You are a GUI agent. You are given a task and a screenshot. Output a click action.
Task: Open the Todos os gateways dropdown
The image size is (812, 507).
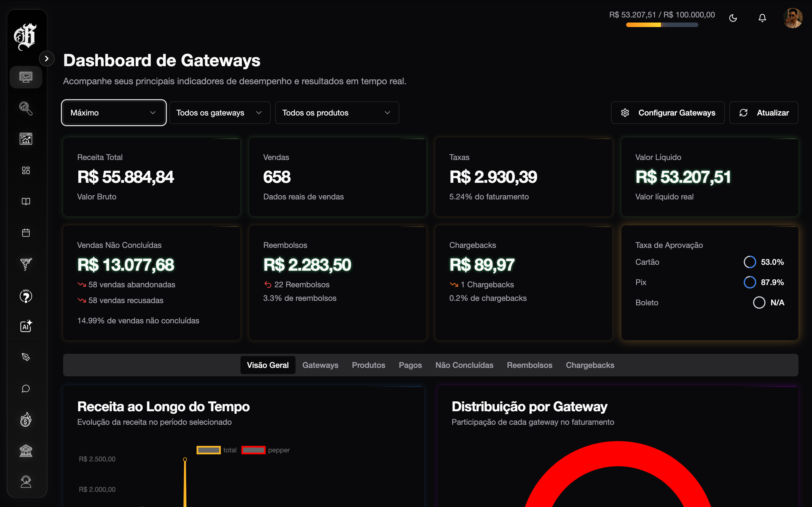(219, 113)
